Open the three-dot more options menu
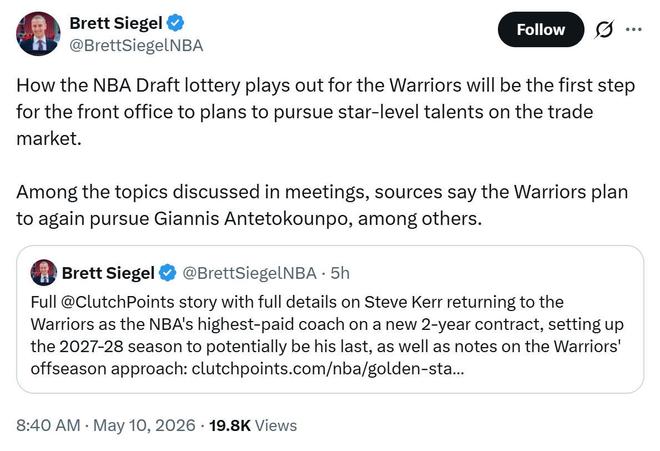Image resolution: width=660 pixels, height=451 pixels. pos(633,29)
